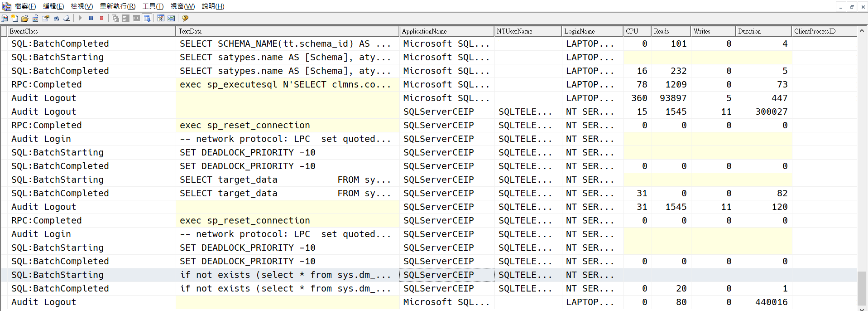Click the Duration value 447
868x311 pixels.
click(779, 98)
